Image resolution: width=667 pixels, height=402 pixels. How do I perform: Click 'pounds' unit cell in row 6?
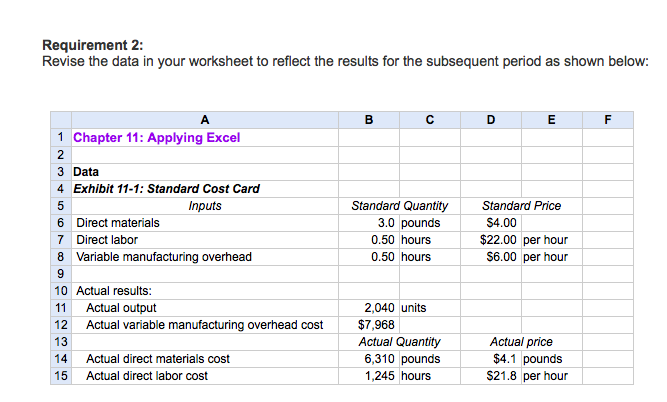tap(430, 223)
